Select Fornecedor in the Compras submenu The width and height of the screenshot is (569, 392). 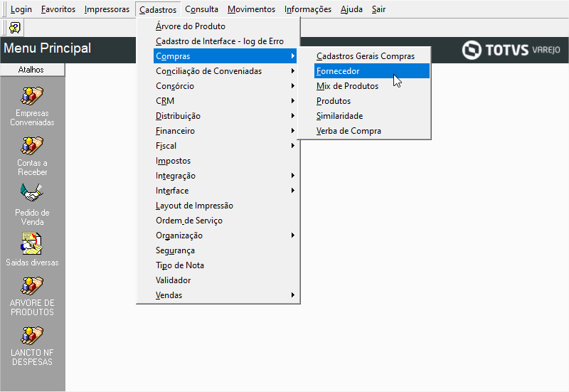click(338, 71)
